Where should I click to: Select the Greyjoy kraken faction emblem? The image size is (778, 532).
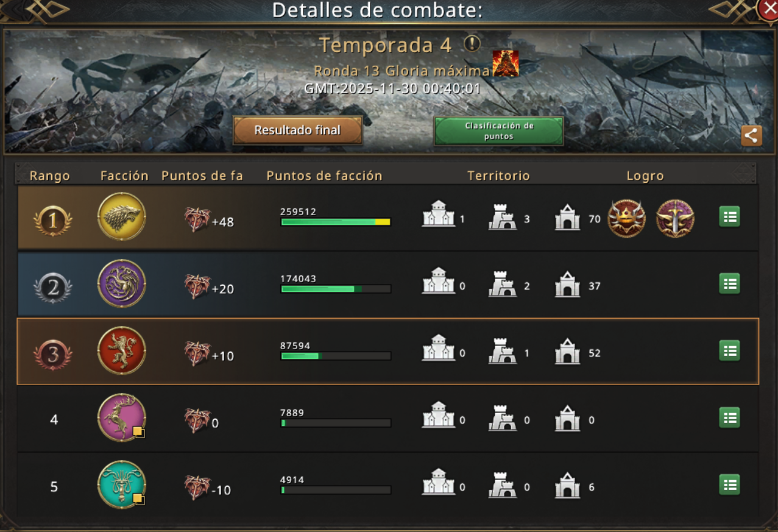click(x=122, y=484)
